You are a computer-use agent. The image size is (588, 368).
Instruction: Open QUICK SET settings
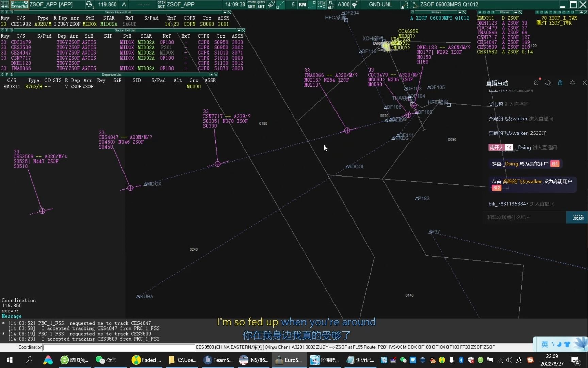[x=261, y=4]
